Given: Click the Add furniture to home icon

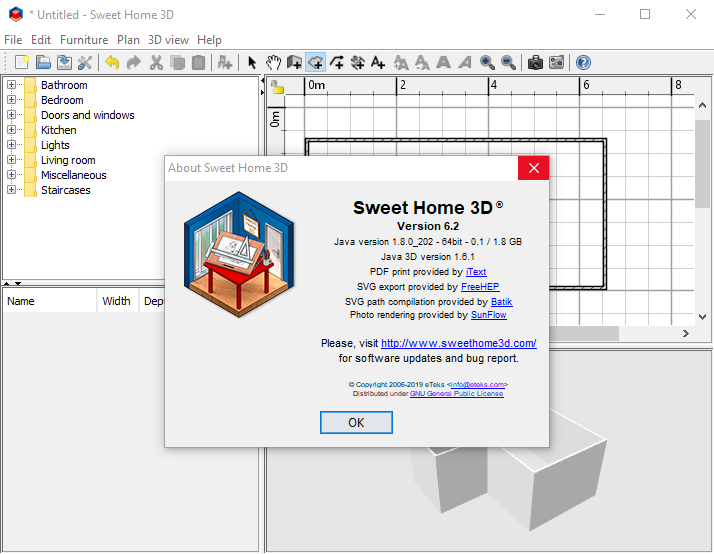Looking at the screenshot, I should tap(225, 62).
